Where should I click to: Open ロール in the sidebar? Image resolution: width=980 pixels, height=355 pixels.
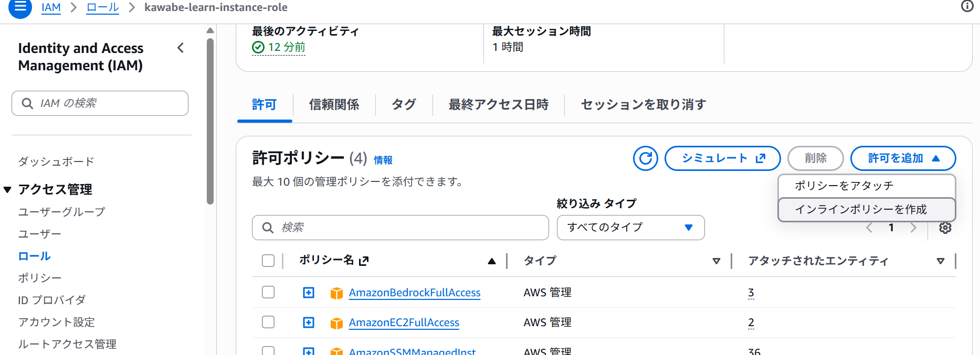click(34, 256)
